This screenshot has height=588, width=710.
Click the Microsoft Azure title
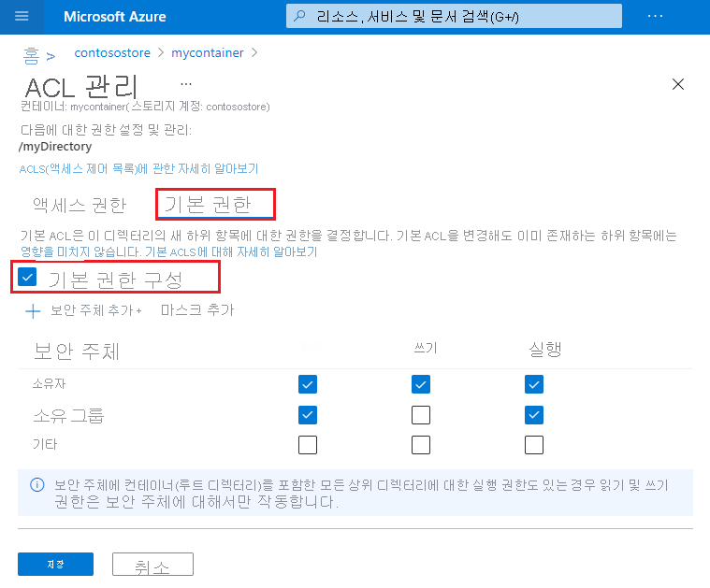pos(115,17)
